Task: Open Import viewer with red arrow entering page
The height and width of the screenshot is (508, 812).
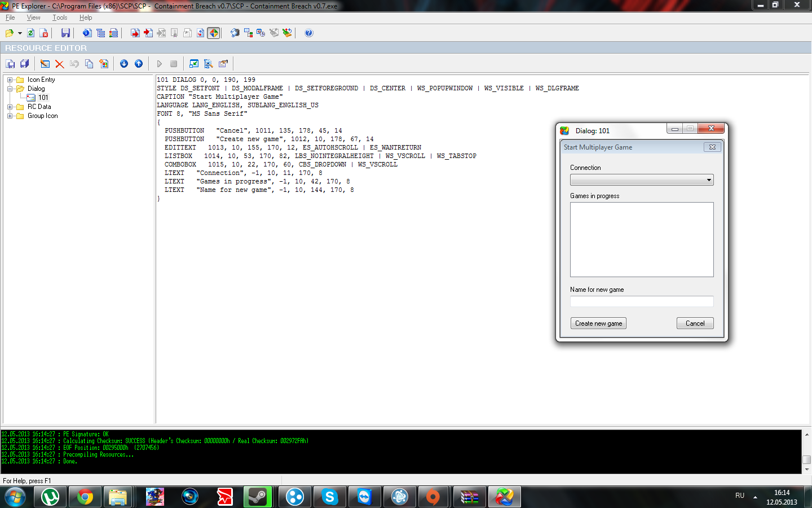Action: tap(148, 33)
